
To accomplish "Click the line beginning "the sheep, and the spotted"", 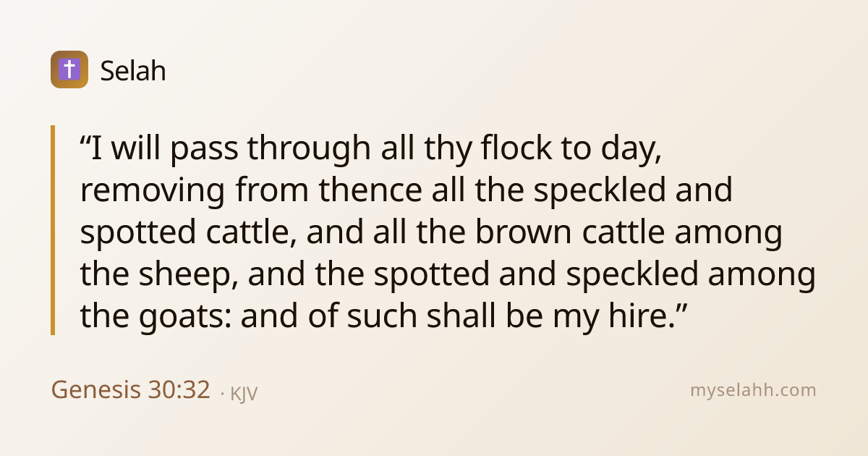I will 448,275.
